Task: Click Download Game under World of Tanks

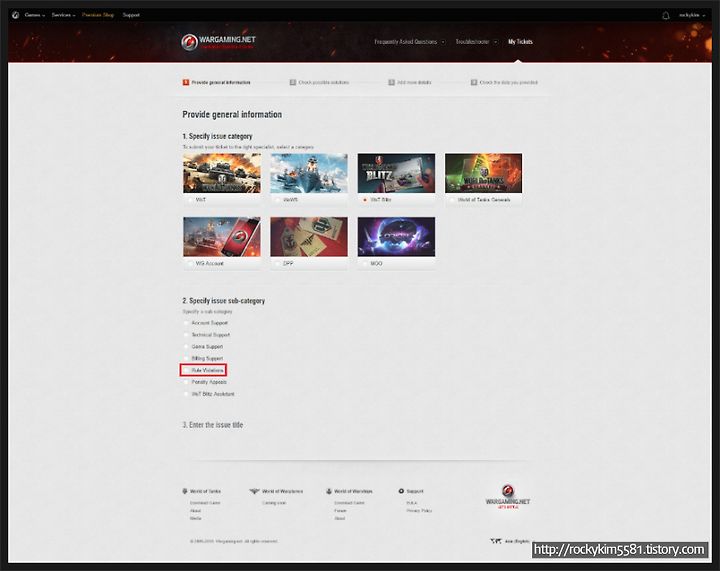Action: click(x=205, y=503)
